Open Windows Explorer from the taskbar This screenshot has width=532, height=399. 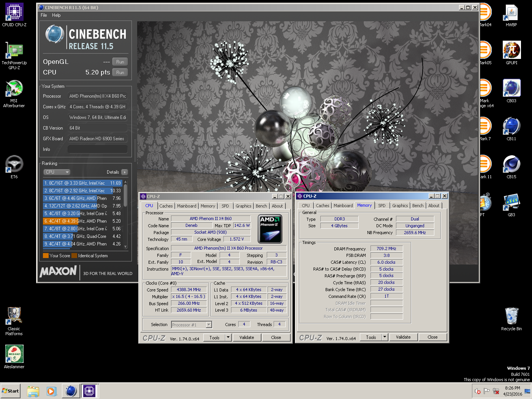pos(33,391)
